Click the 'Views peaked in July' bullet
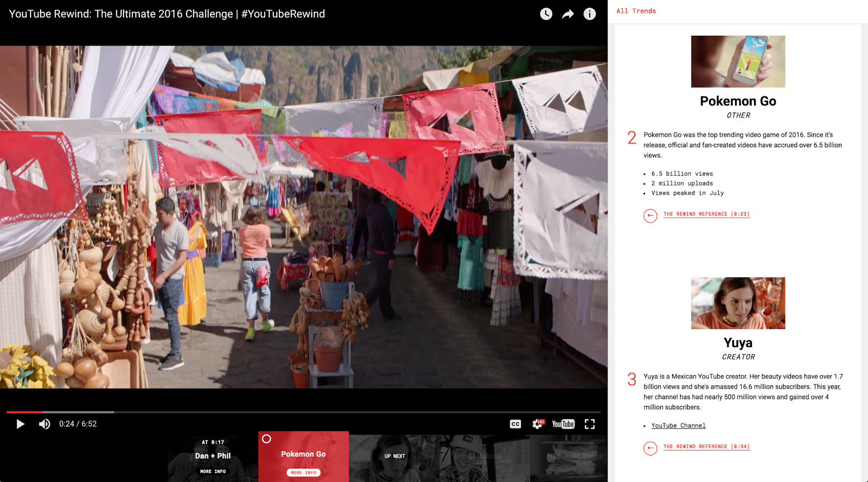The width and height of the screenshot is (868, 482). click(x=687, y=193)
